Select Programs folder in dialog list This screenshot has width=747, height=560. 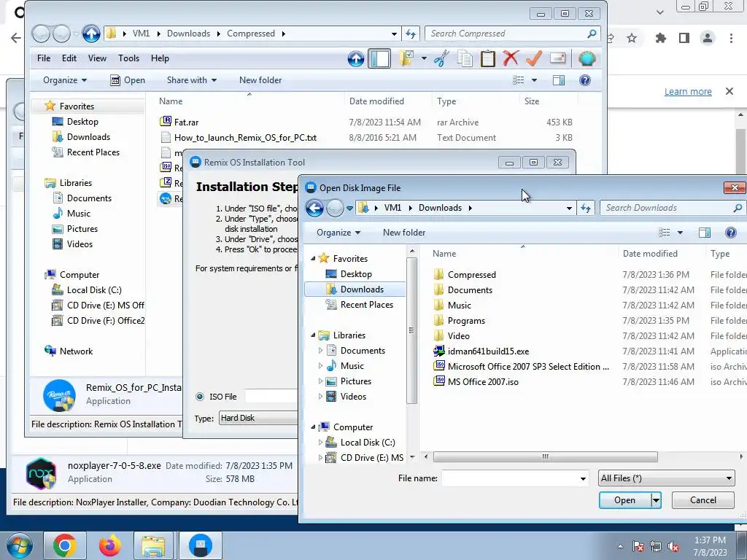point(466,321)
